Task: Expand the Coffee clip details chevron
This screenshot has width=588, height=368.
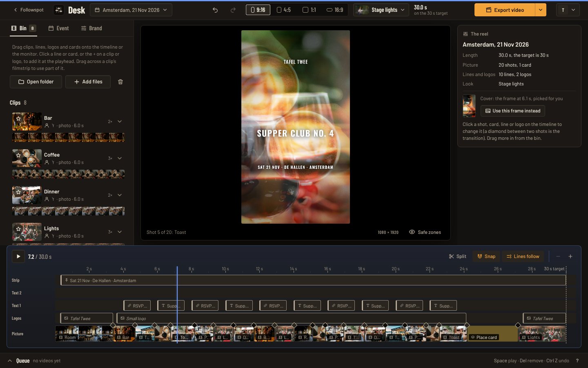Action: [x=120, y=158]
